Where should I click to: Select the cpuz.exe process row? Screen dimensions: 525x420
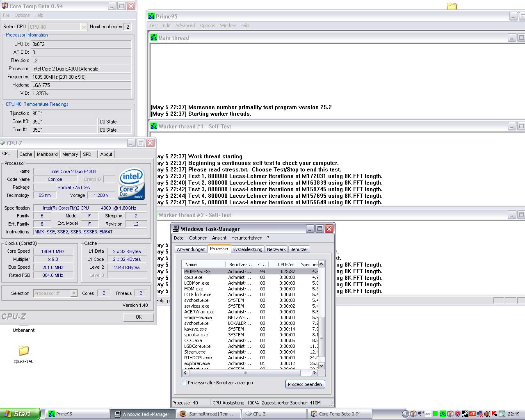(x=250, y=277)
